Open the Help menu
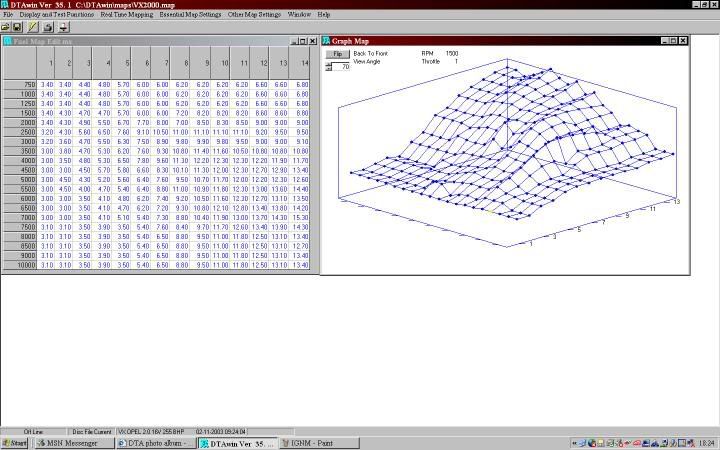Screen dimensions: 720x450 coord(324,15)
